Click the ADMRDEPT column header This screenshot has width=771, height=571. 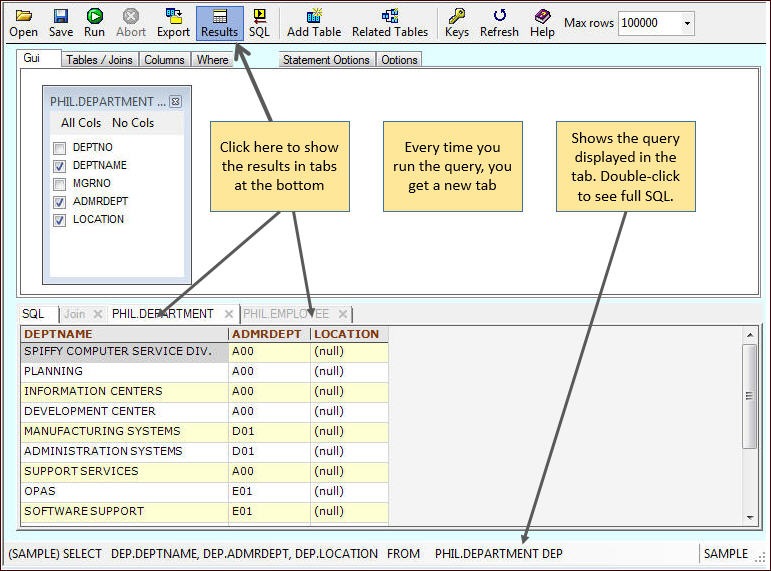click(x=269, y=334)
